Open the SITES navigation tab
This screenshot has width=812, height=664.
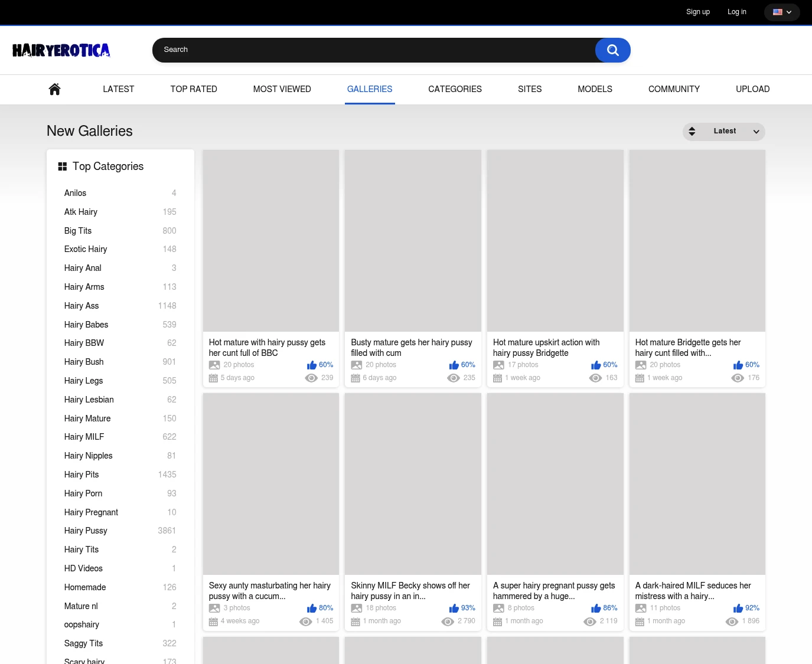pos(530,89)
